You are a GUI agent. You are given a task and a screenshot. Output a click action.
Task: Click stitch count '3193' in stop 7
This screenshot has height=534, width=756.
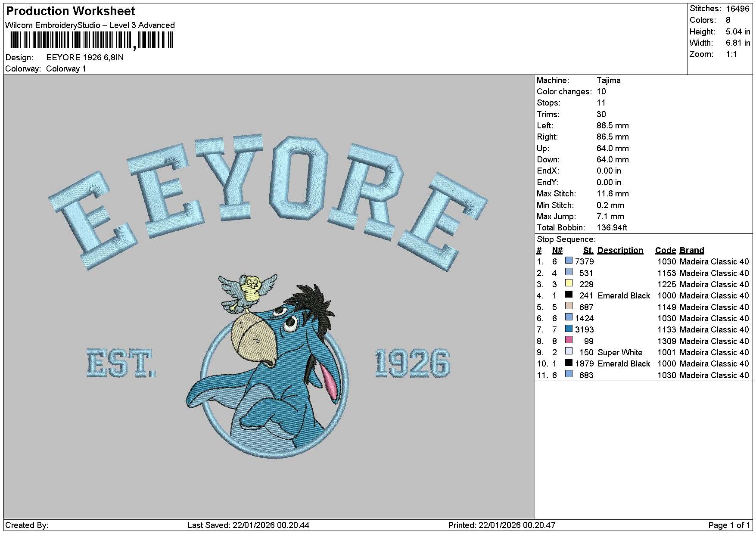coord(584,329)
